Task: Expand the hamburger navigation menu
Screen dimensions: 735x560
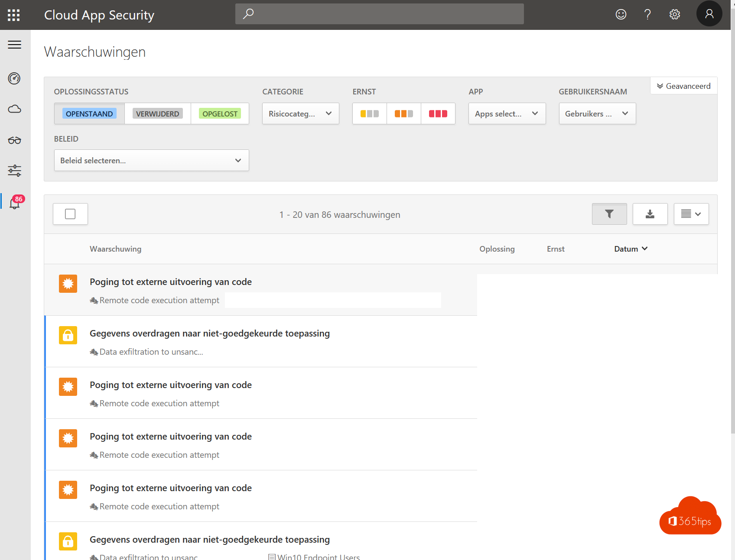Action: [14, 45]
